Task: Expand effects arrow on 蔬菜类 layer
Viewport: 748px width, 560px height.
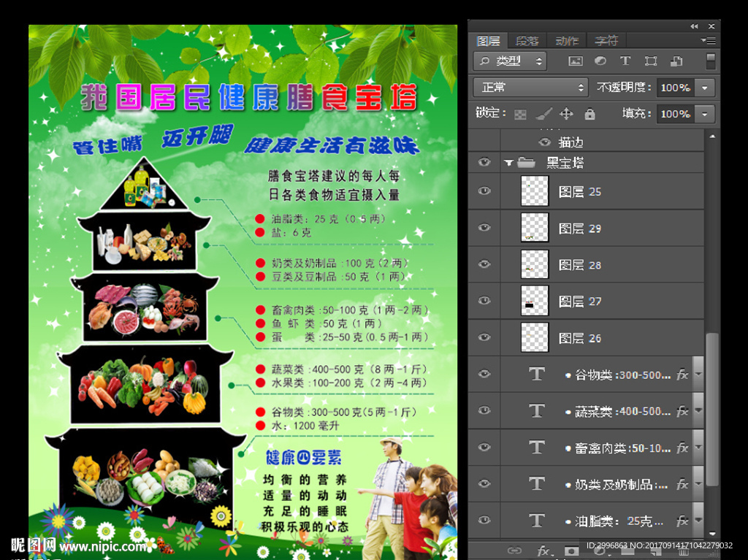Action: pyautogui.click(x=698, y=411)
